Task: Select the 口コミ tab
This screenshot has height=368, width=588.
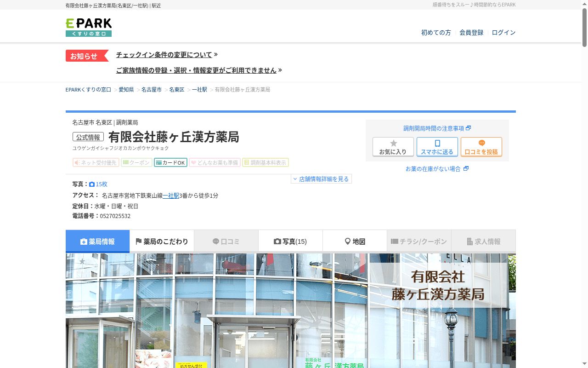Action: coord(226,241)
